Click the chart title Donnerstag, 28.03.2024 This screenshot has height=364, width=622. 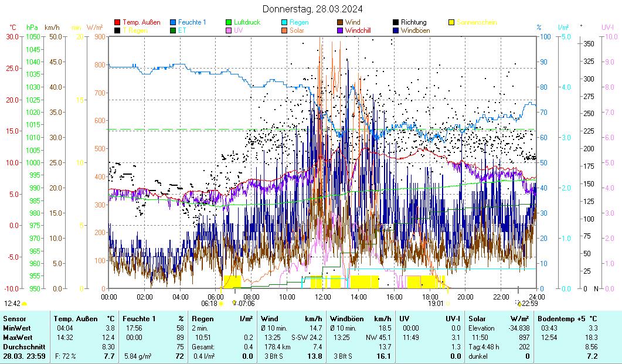pos(312,9)
